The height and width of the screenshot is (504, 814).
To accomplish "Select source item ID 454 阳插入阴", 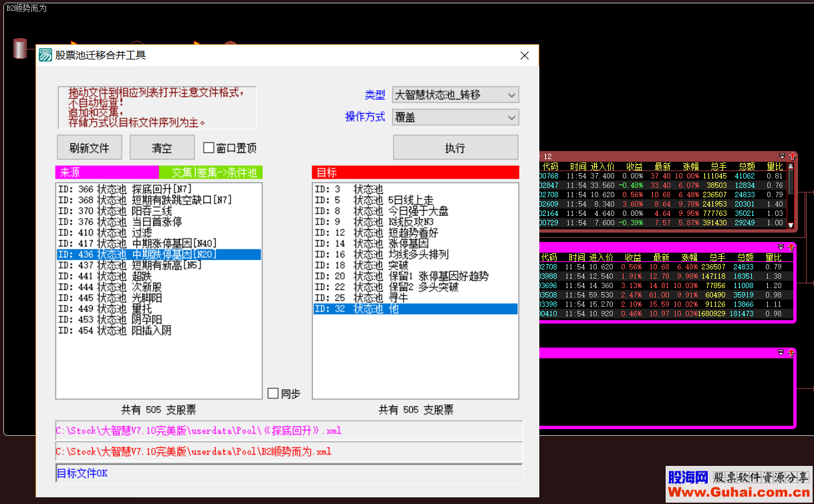I will tap(159, 331).
